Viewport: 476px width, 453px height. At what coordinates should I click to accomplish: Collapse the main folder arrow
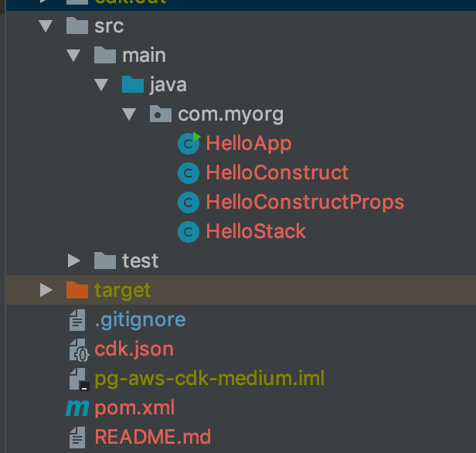(73, 56)
